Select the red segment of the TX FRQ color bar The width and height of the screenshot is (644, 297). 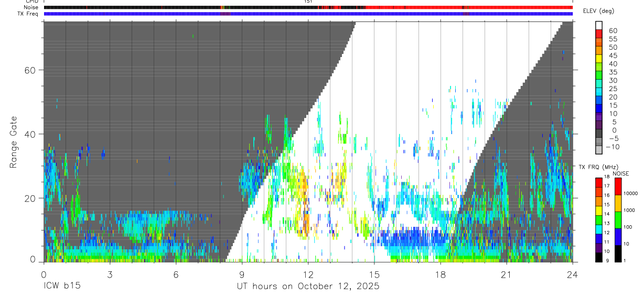click(599, 182)
